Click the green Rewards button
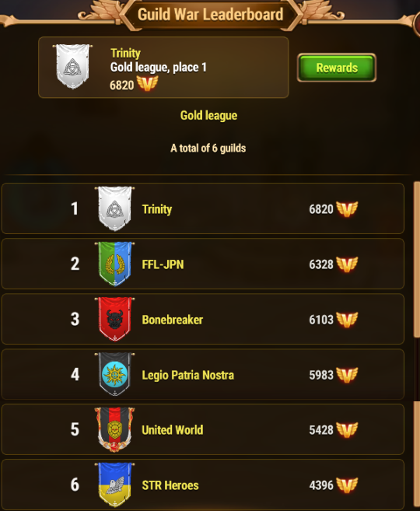The height and width of the screenshot is (511, 420). click(x=337, y=68)
